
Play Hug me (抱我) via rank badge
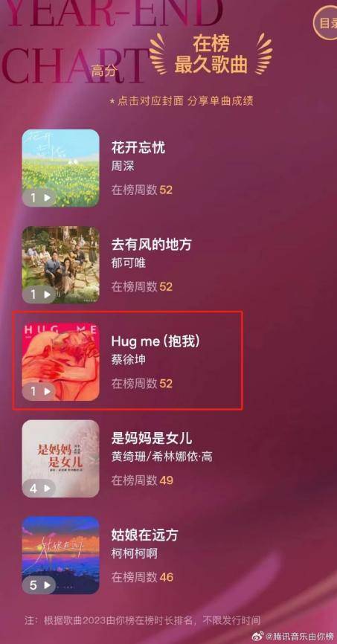click(x=39, y=391)
